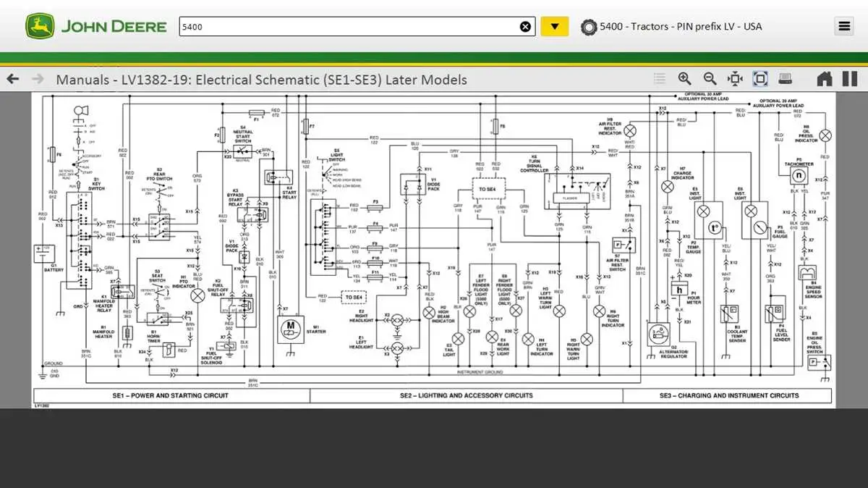
Task: Open the hamburger menu button
Action: coord(844,27)
